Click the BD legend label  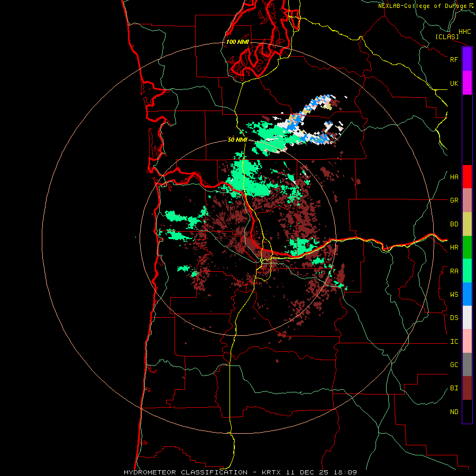(x=454, y=224)
